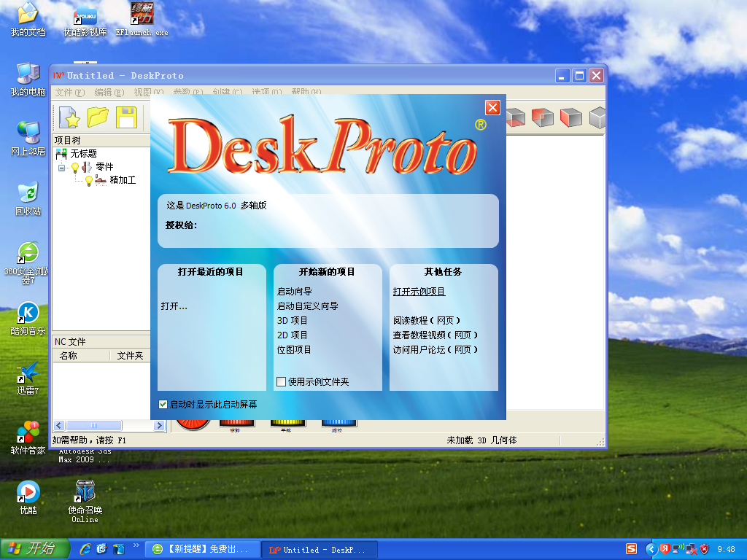Click the right scroll arrow in tree panel

pos(159,425)
